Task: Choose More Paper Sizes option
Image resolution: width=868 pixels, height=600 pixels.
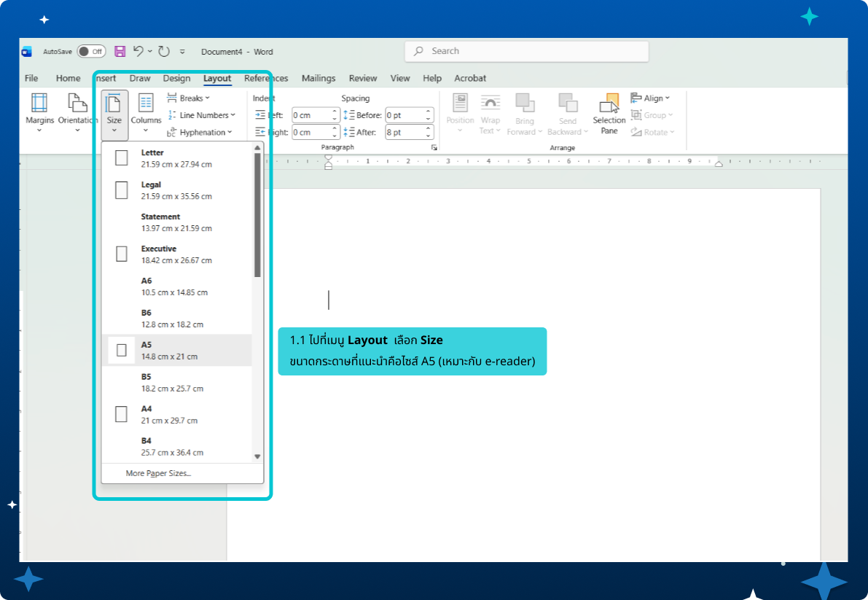Action: coord(158,473)
